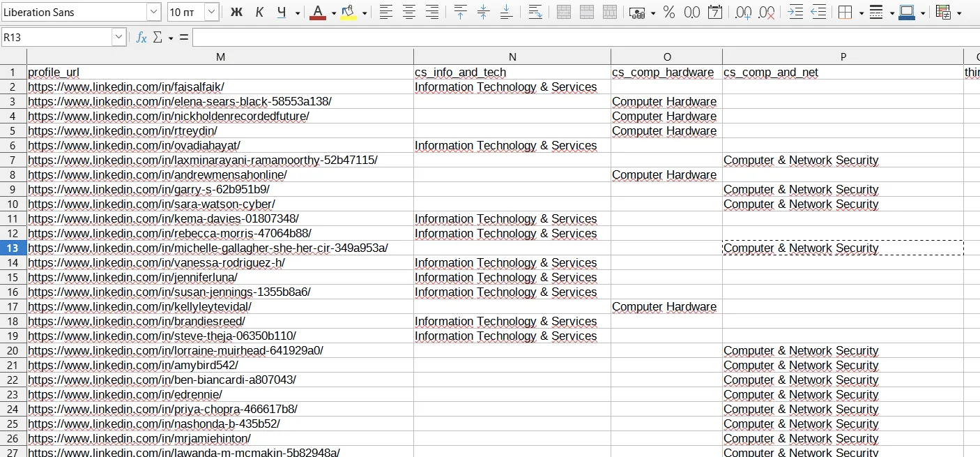Screen dimensions: 980x457
Task: Format cell as percent
Action: [x=669, y=12]
